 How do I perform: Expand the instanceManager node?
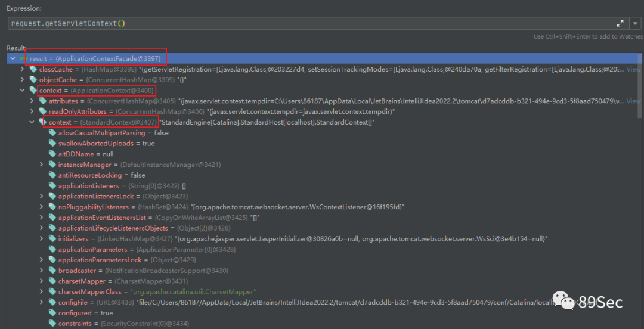(x=42, y=164)
